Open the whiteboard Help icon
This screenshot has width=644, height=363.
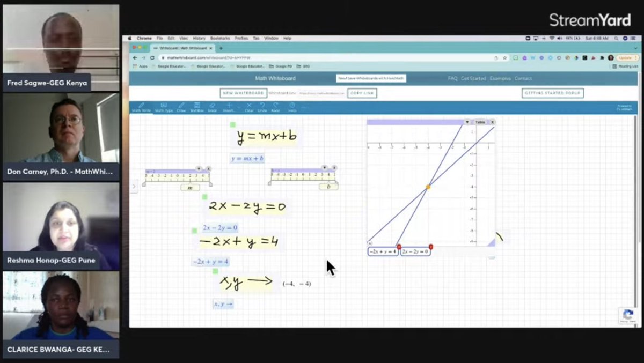292,107
